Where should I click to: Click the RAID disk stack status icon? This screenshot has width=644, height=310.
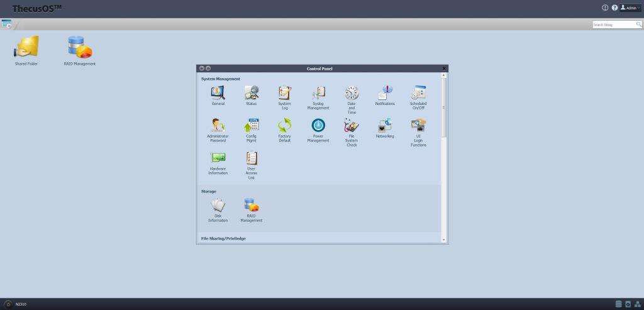click(619, 304)
